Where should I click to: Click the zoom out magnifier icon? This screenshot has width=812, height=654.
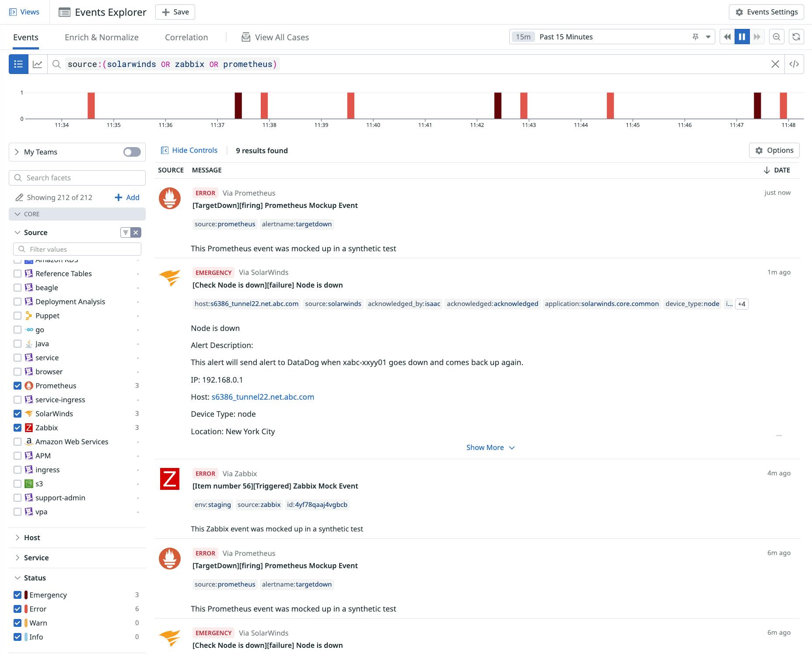tap(777, 37)
